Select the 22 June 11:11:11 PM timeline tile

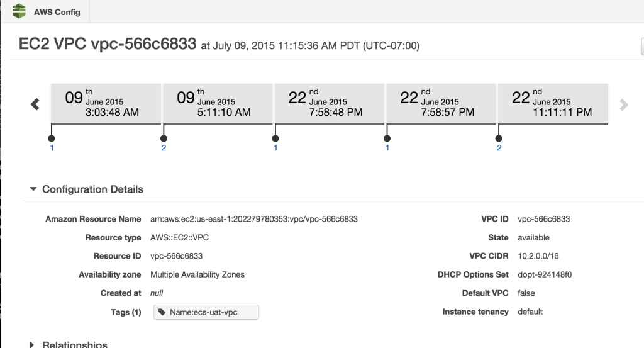(553, 104)
